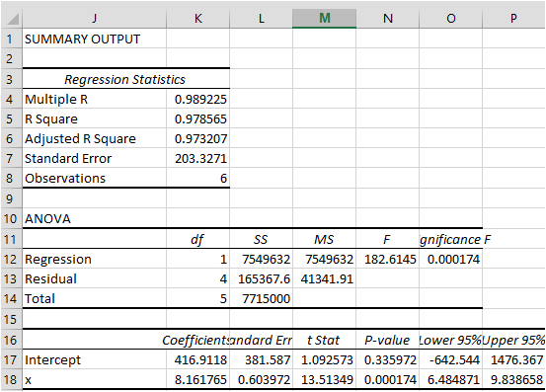Screen dimensions: 546x392
Task: Select Intercept Lower 95% value -642.544
Action: [450, 359]
